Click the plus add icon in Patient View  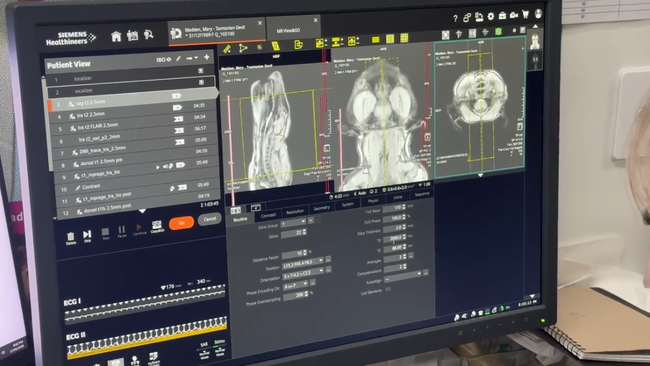pos(206,57)
